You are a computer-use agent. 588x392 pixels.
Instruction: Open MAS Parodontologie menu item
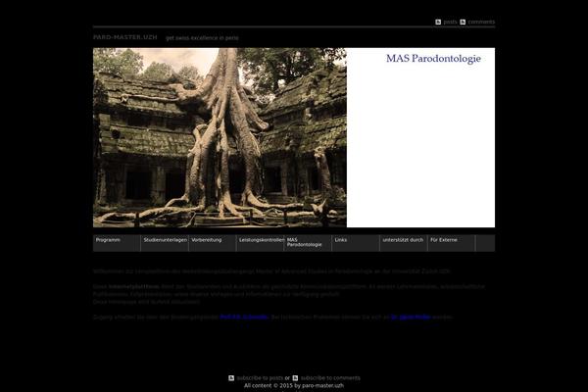(309, 243)
